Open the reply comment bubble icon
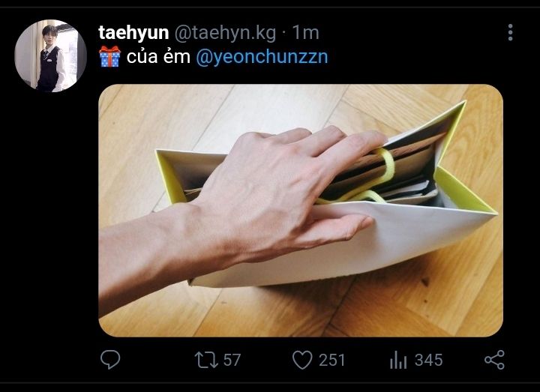 110,360
